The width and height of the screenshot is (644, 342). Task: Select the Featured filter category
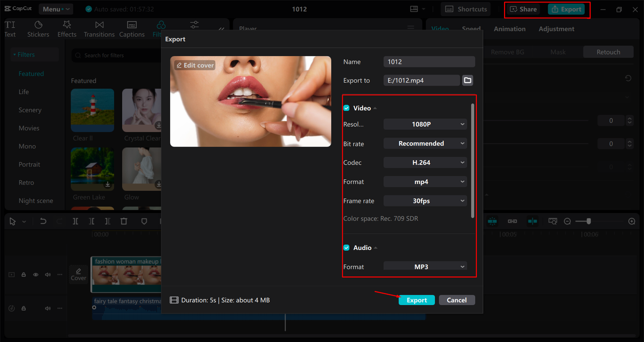tap(31, 74)
